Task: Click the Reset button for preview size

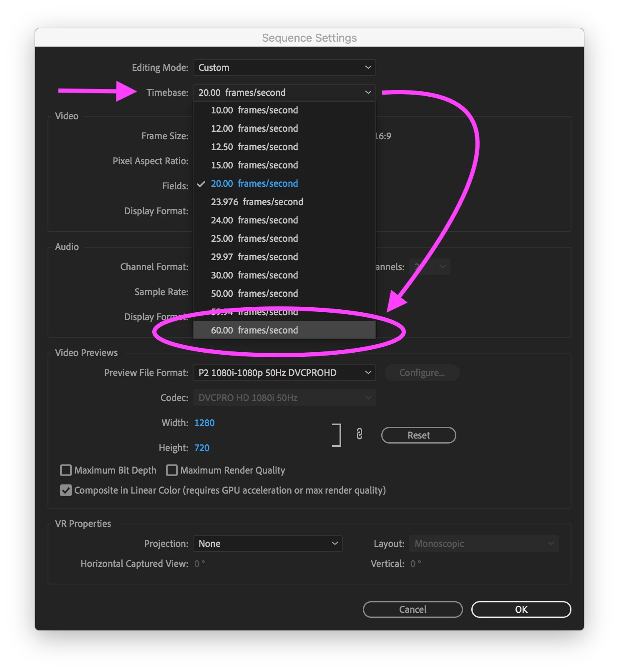Action: [418, 435]
